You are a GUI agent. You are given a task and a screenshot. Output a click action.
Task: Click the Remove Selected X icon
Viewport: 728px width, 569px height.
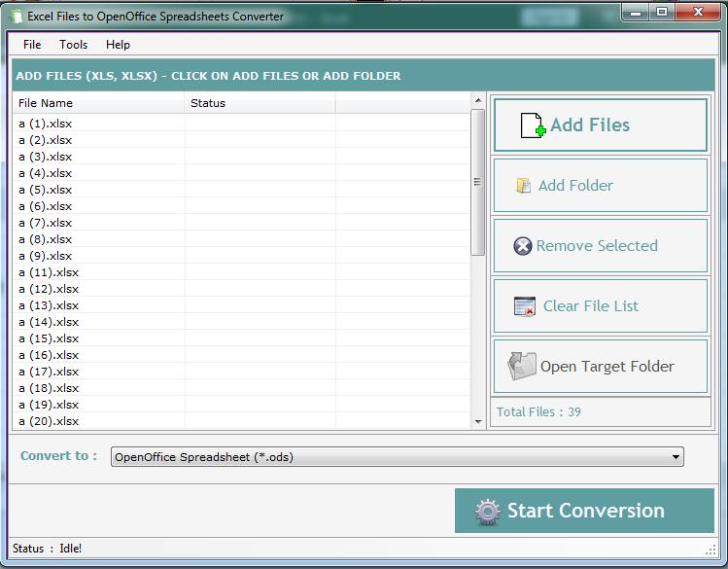523,246
